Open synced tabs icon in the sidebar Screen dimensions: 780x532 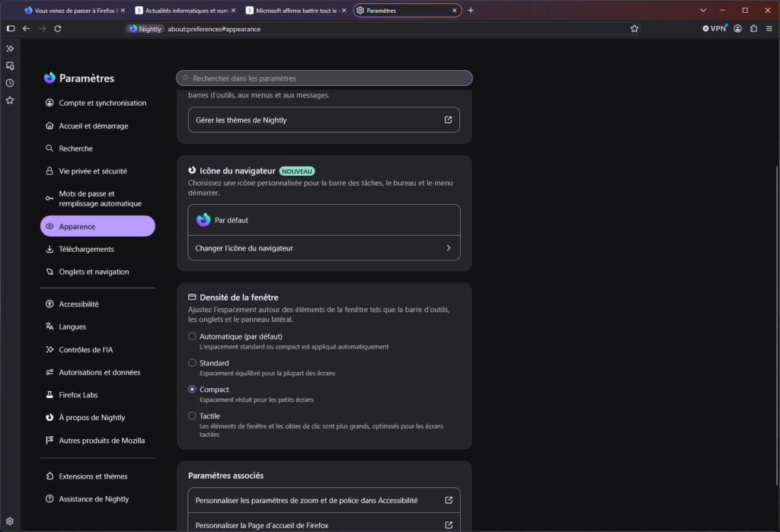[x=10, y=65]
